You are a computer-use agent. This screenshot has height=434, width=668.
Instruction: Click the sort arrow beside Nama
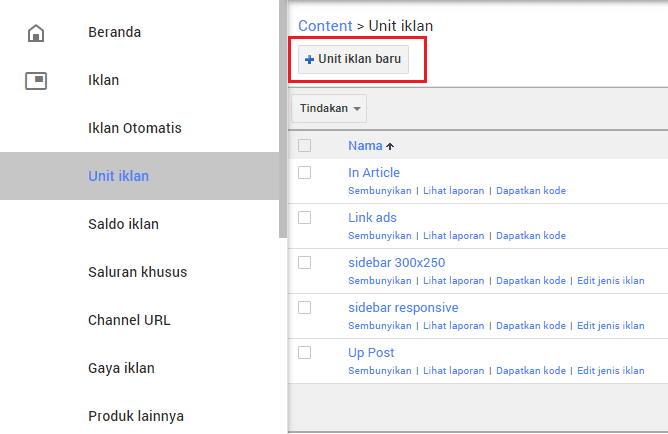click(x=390, y=146)
